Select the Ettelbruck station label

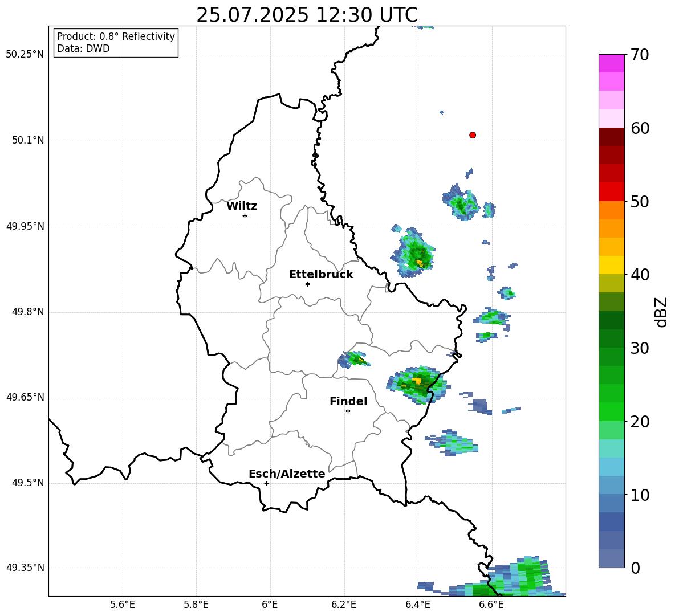[x=321, y=275]
